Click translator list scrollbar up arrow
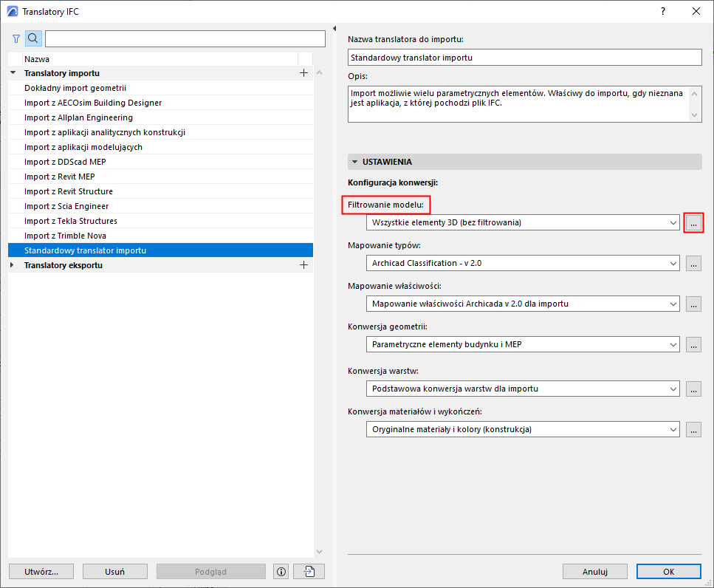 319,73
